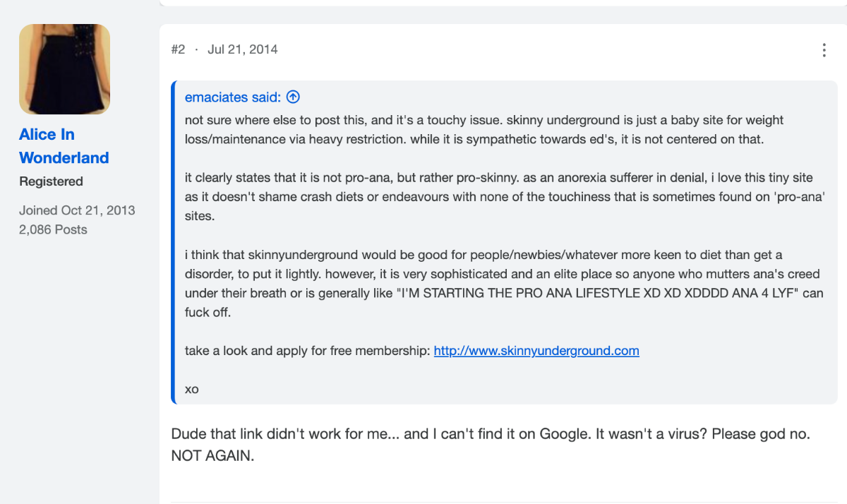Jump to original post via up-arrow icon
Screen dimensions: 847x504
point(293,97)
